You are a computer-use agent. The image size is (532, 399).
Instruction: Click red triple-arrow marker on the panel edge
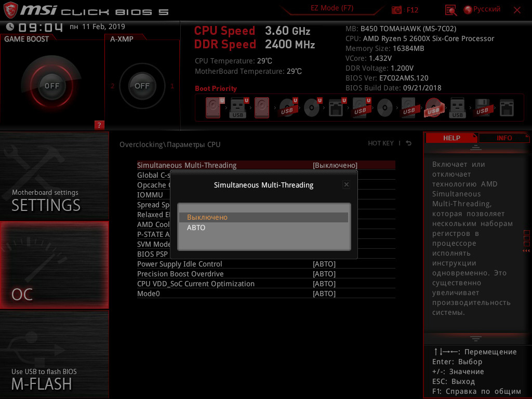click(x=526, y=251)
